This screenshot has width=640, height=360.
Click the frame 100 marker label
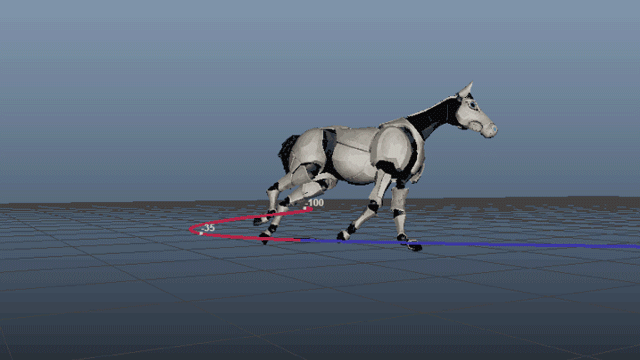coord(315,202)
